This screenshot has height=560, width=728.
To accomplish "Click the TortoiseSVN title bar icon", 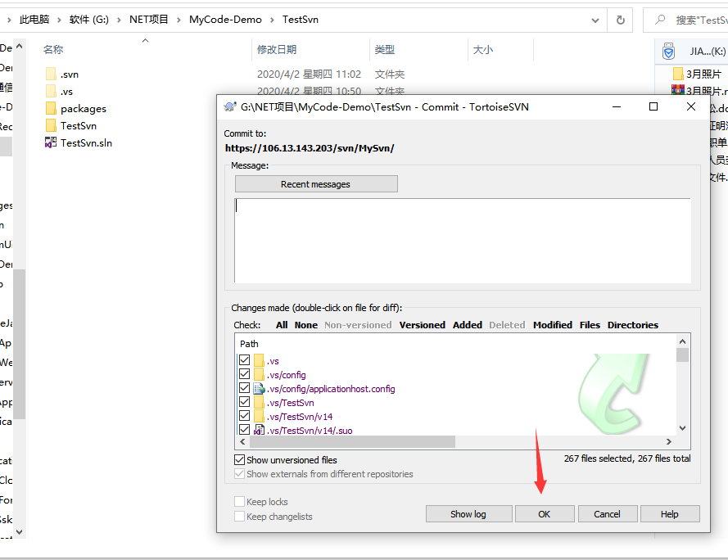I will tap(230, 106).
